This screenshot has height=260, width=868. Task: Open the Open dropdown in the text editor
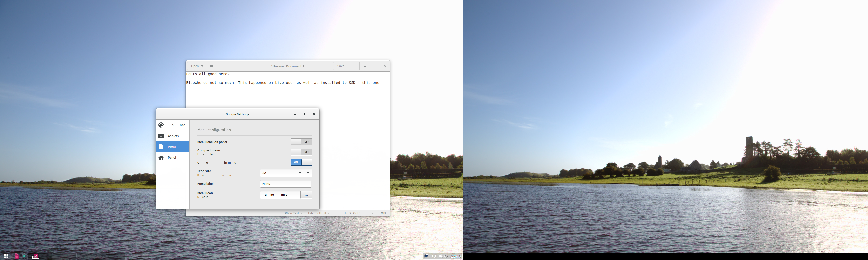coord(197,66)
